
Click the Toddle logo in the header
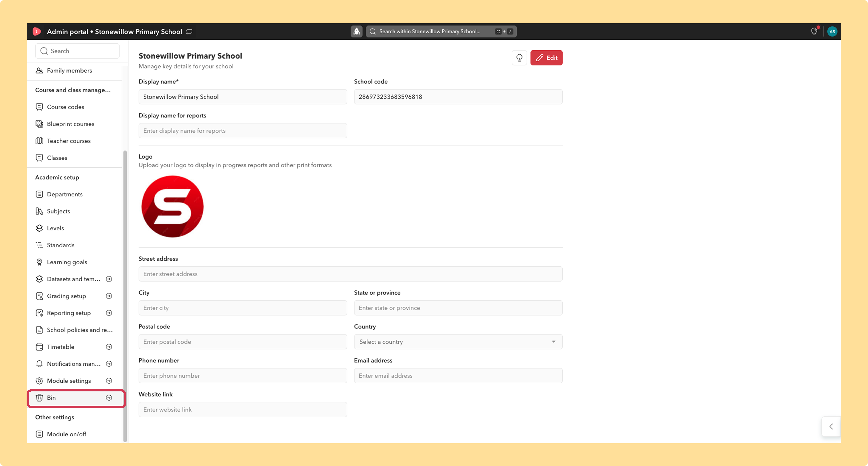coord(37,31)
